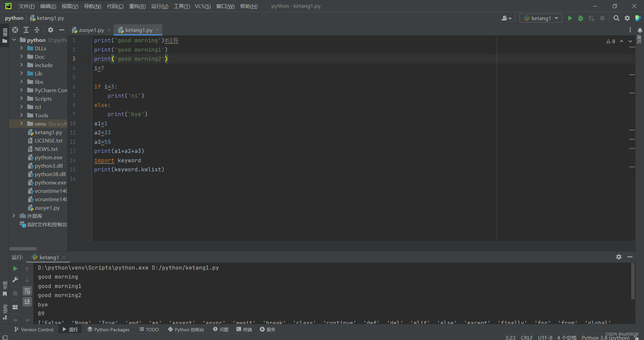Expand the Lib folder
The width and height of the screenshot is (644, 340).
[21, 73]
